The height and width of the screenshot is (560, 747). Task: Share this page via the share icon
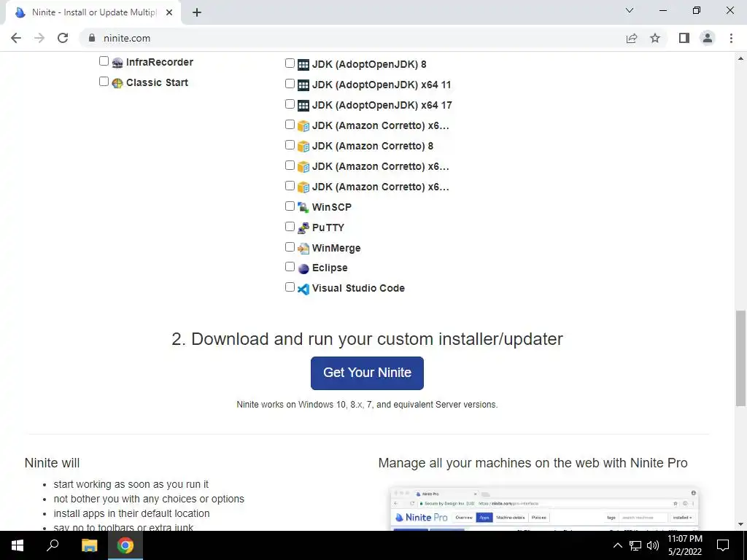(x=632, y=38)
